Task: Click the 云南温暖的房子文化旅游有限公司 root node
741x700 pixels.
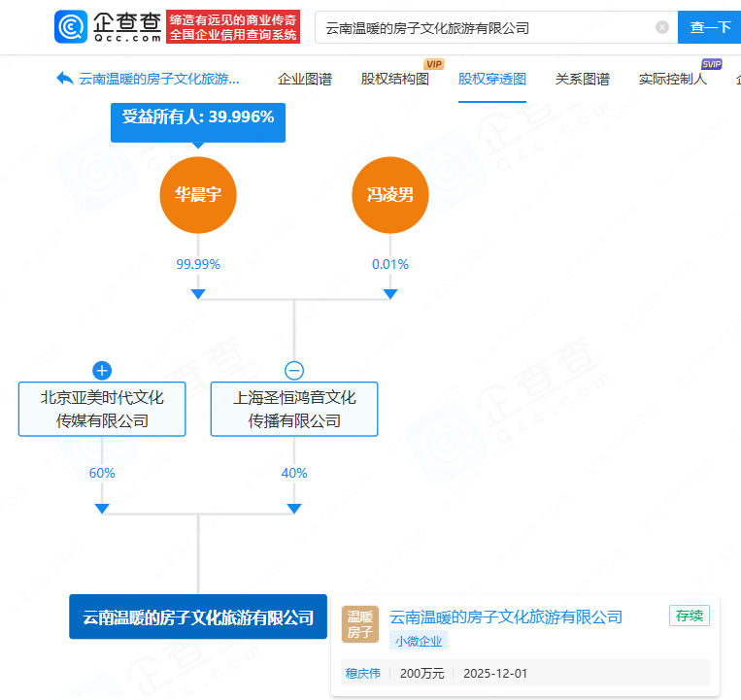Action: click(198, 617)
